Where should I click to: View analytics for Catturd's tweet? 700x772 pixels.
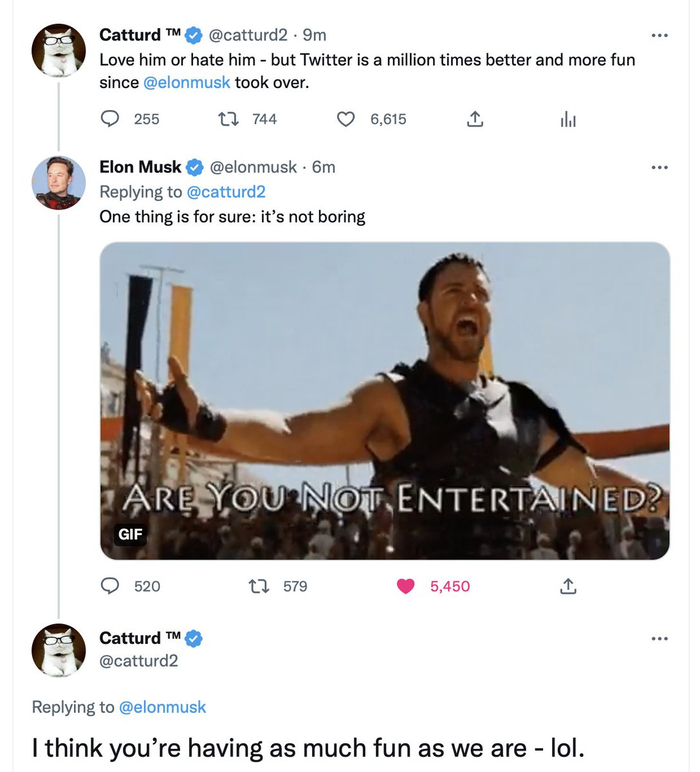click(568, 119)
